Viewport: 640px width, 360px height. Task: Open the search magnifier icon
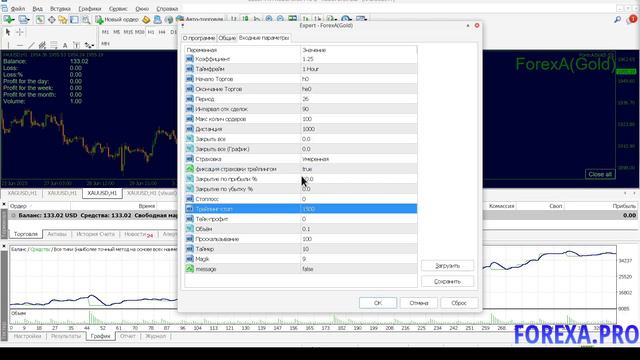[x=618, y=19]
